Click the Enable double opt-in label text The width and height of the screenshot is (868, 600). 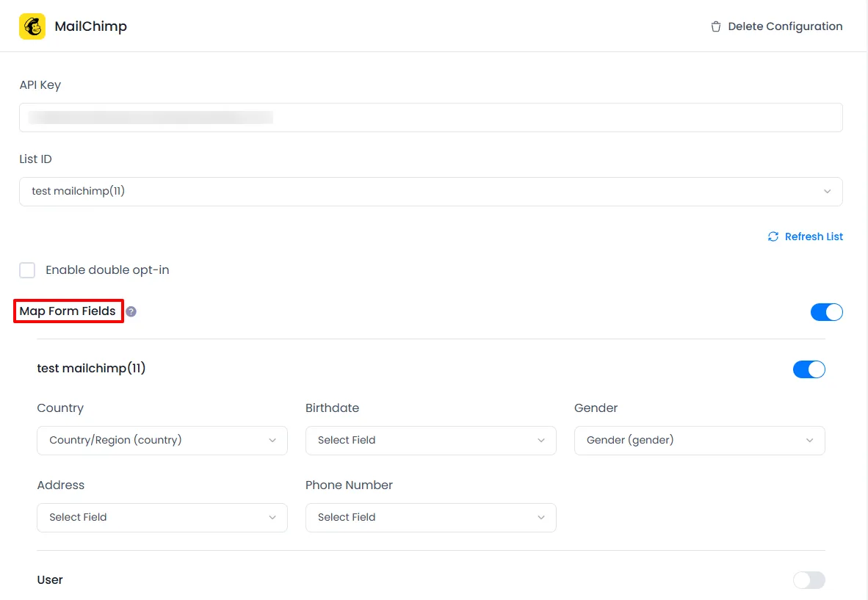pyautogui.click(x=107, y=270)
